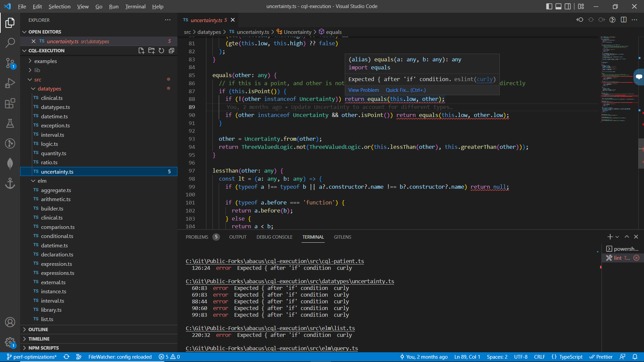Click New Folder in CQL-EXECUTION header
The height and width of the screenshot is (362, 644).
151,51
